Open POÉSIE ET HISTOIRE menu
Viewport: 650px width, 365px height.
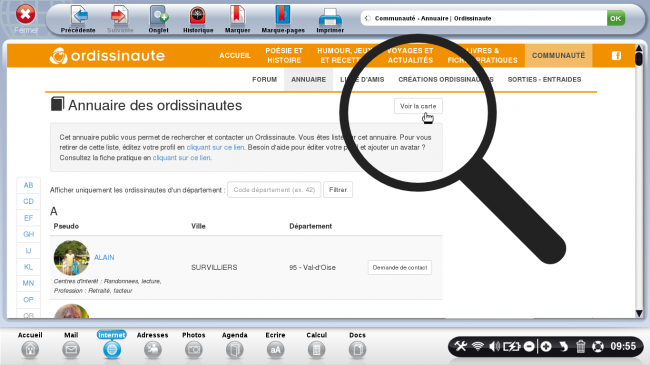(x=284, y=56)
